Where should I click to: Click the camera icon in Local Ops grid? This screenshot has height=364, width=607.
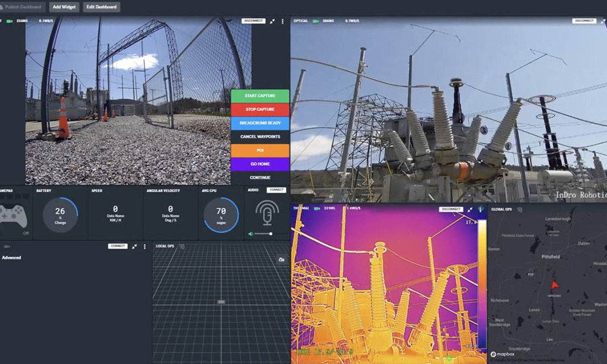pyautogui.click(x=281, y=260)
